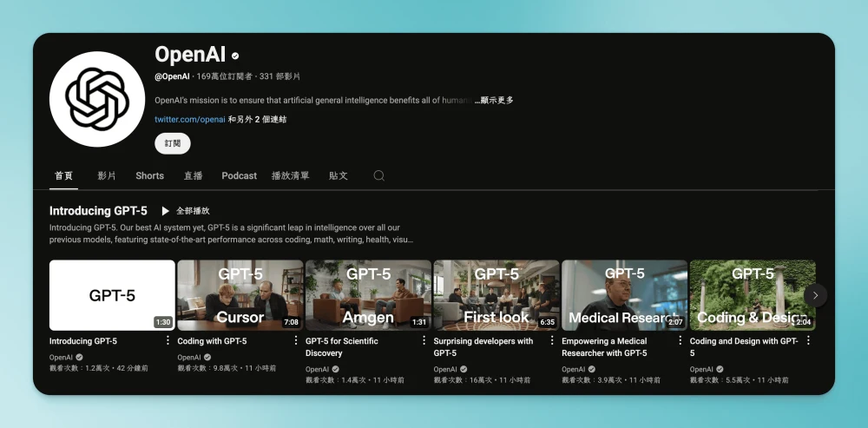Open the GPT-5 First look thumbnail

496,295
